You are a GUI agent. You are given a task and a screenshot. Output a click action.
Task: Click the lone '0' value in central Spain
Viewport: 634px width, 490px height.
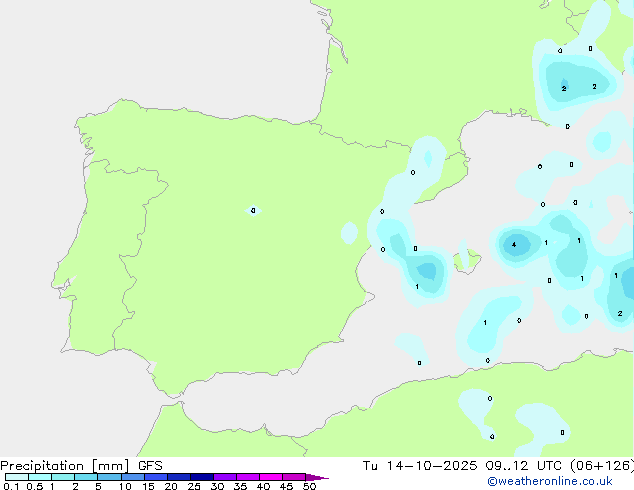pyautogui.click(x=253, y=211)
